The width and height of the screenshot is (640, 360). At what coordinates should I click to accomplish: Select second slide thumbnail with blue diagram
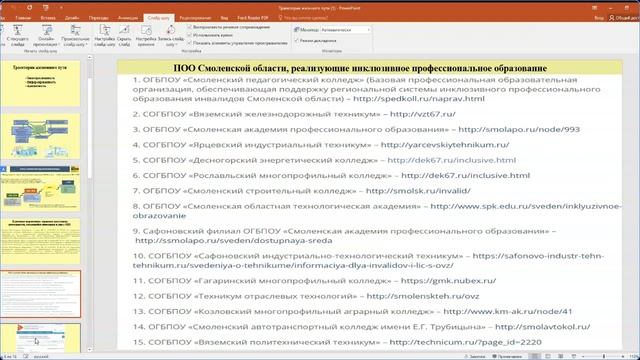click(x=40, y=136)
